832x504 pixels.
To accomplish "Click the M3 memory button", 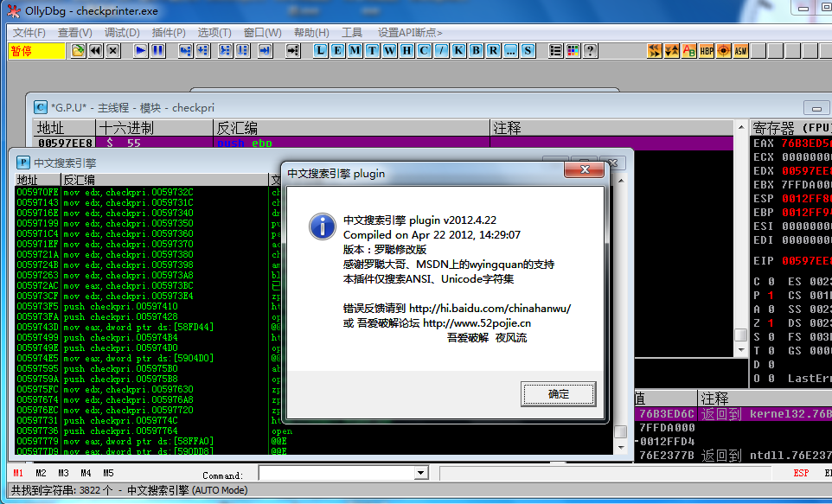I will coord(64,473).
